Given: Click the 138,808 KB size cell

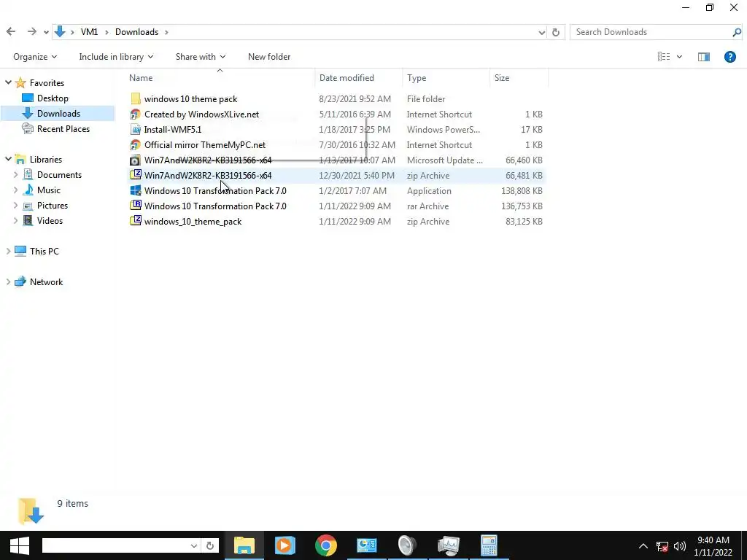Looking at the screenshot, I should click(522, 190).
